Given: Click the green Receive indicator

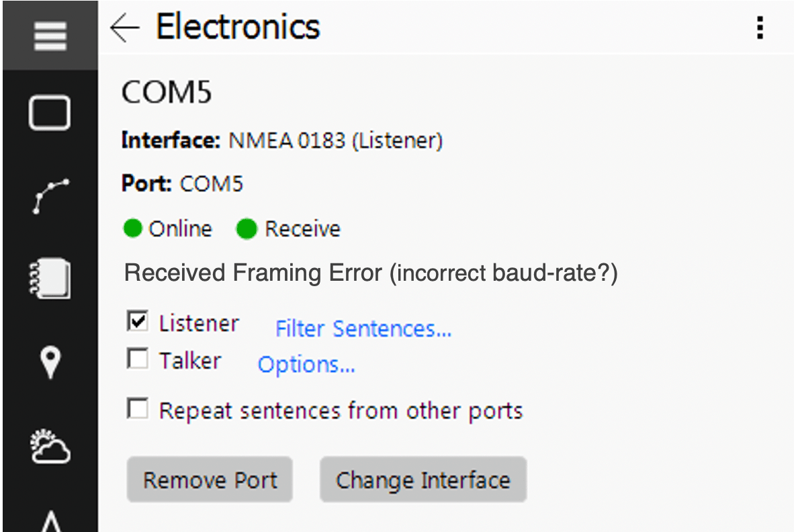Looking at the screenshot, I should pyautogui.click(x=247, y=228).
